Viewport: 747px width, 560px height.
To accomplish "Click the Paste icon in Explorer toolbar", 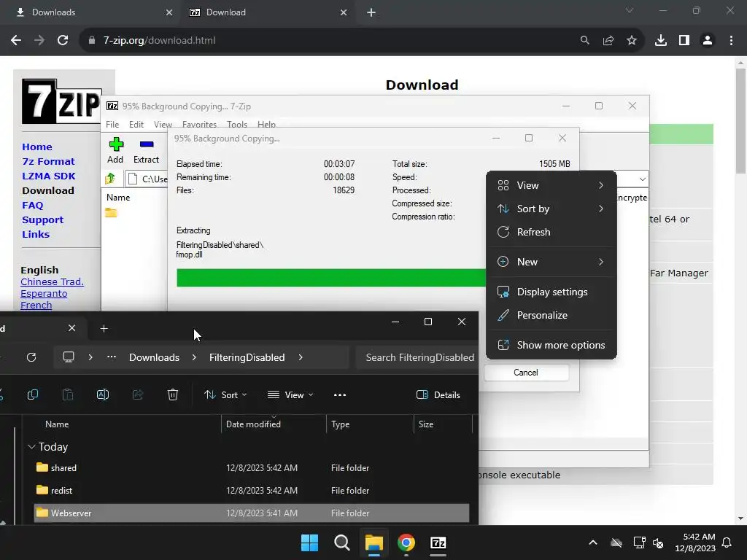I will [x=68, y=394].
